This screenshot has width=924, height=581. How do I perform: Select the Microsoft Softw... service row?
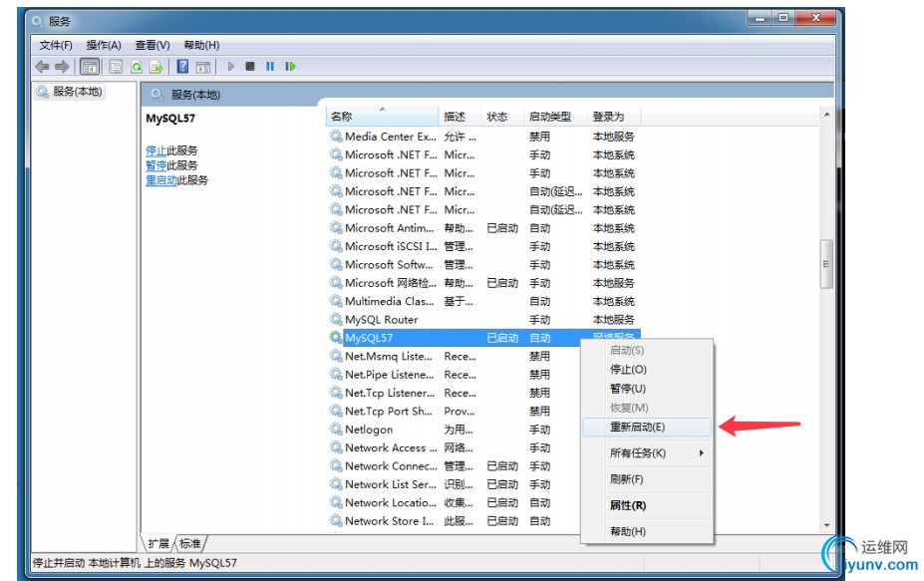coord(483,264)
